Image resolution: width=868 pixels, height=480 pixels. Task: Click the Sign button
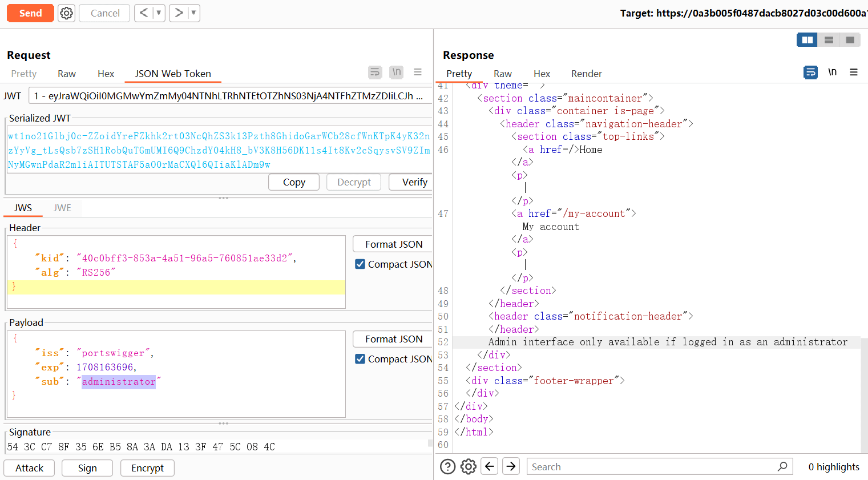point(87,468)
